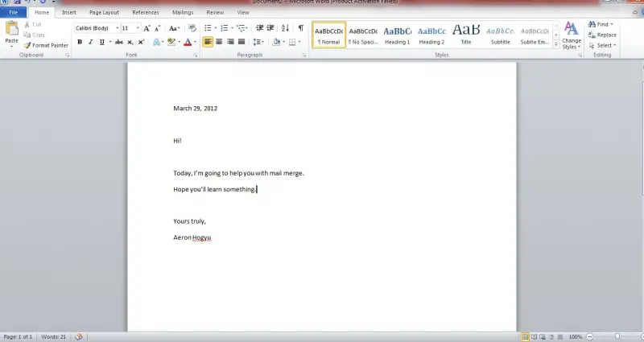The height and width of the screenshot is (342, 644).
Task: Open the Select dropdown in Editing
Action: [602, 45]
